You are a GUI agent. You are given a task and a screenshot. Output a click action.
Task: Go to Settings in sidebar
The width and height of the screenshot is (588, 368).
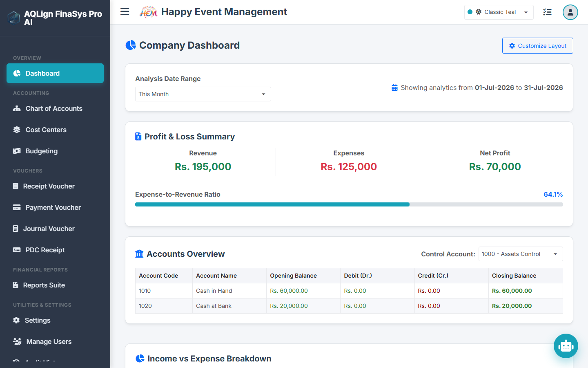point(55,320)
